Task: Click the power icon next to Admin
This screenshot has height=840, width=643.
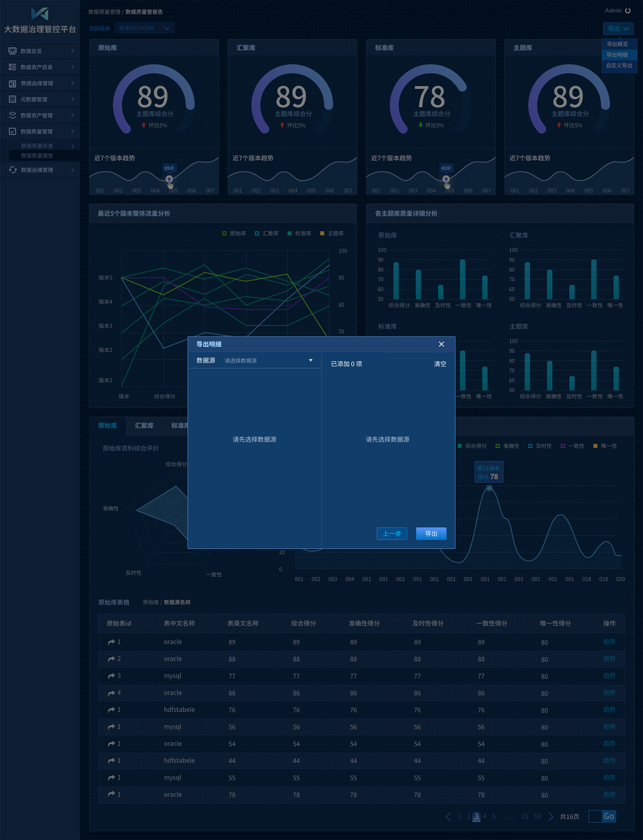Action: tap(628, 11)
